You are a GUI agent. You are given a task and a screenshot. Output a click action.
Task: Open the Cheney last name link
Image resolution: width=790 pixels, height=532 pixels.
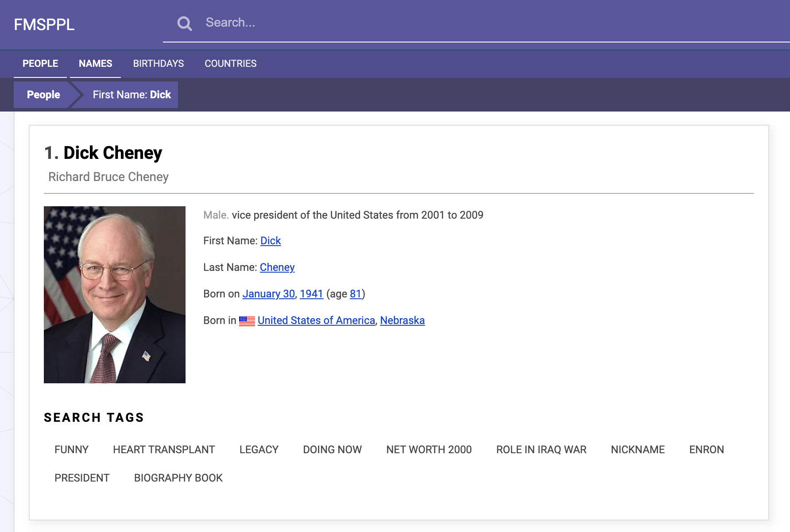277,267
